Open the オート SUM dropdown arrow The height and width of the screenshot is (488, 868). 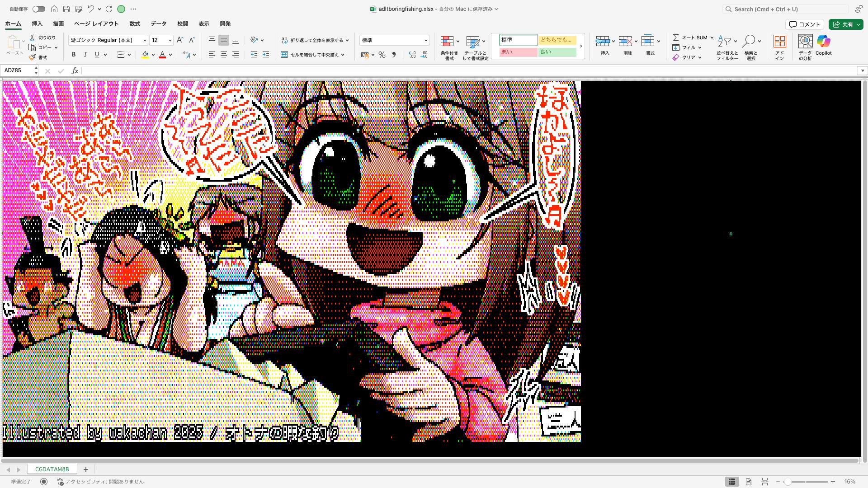coord(712,38)
